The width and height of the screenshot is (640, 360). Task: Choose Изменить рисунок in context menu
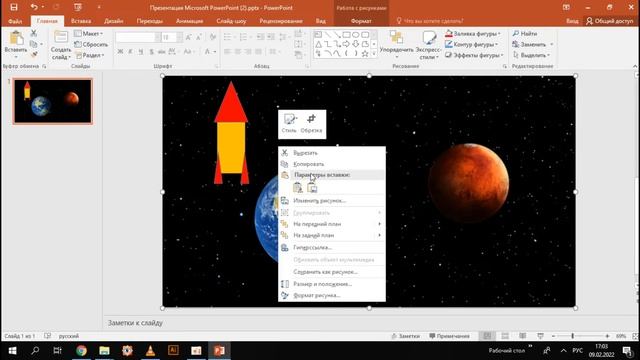coord(332,200)
